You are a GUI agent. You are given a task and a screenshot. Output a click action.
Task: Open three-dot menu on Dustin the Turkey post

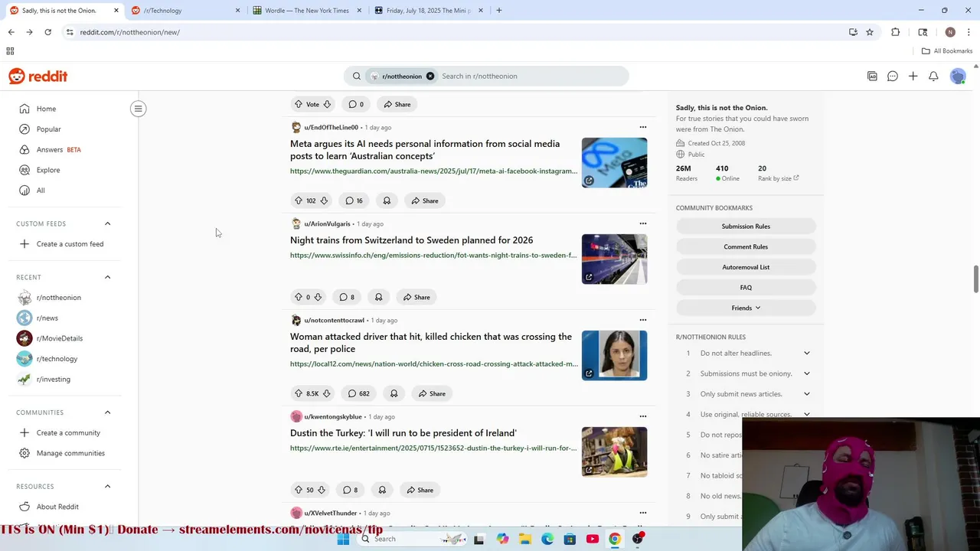[x=643, y=416]
